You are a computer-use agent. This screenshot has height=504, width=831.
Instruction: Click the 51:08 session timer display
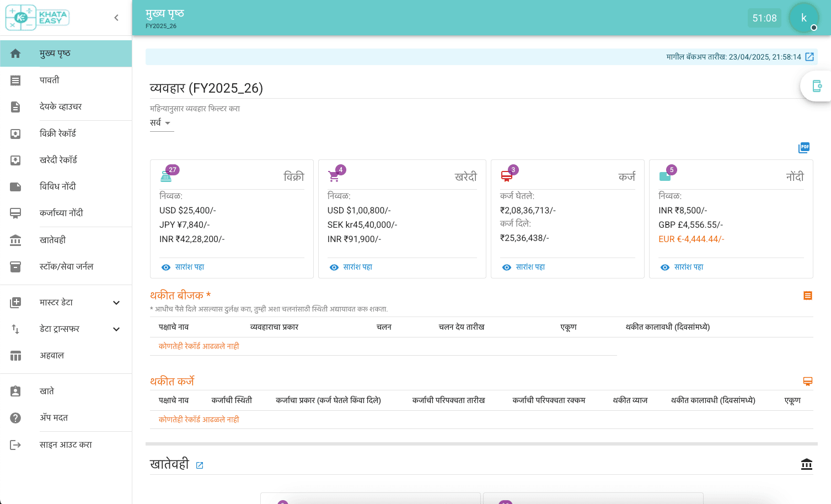tap(764, 18)
